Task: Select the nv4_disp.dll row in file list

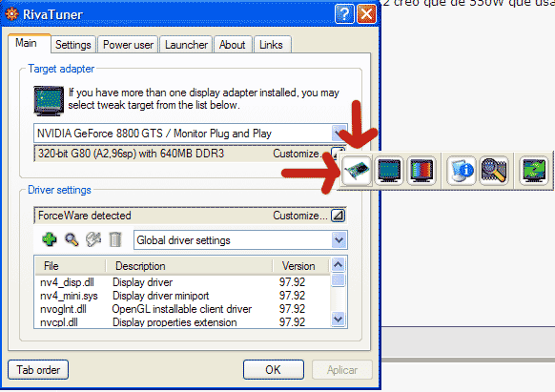Action: coord(182,282)
